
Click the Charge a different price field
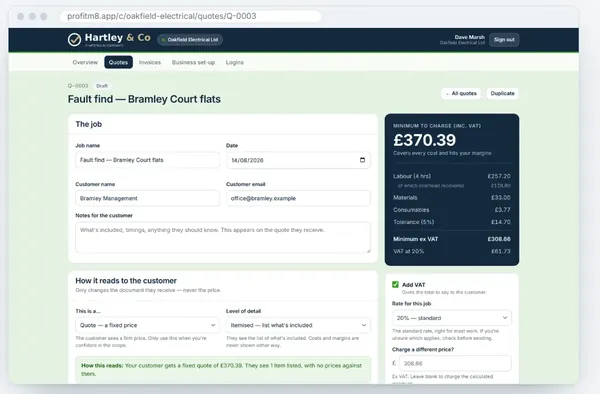coord(455,363)
